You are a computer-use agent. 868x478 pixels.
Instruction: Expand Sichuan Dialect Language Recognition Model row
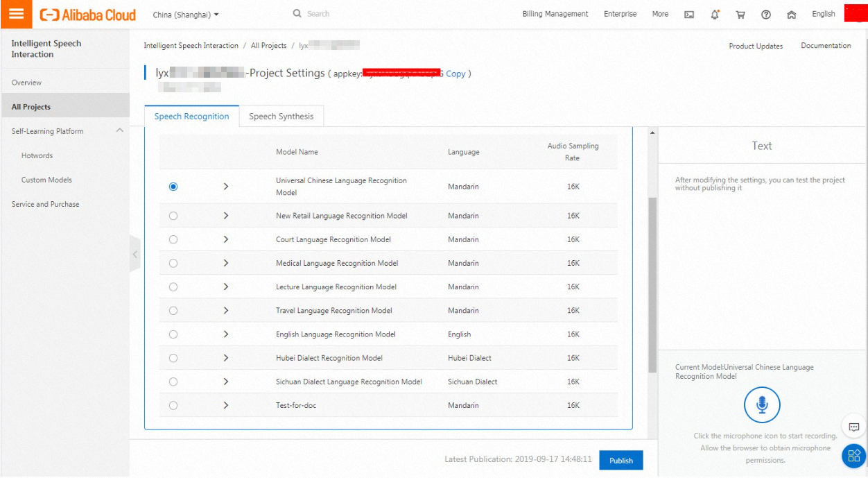click(x=226, y=382)
